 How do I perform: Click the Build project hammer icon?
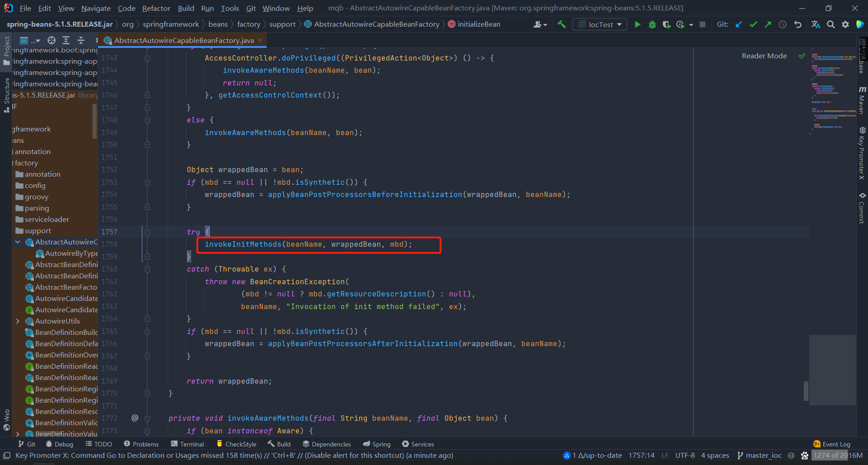(x=561, y=24)
